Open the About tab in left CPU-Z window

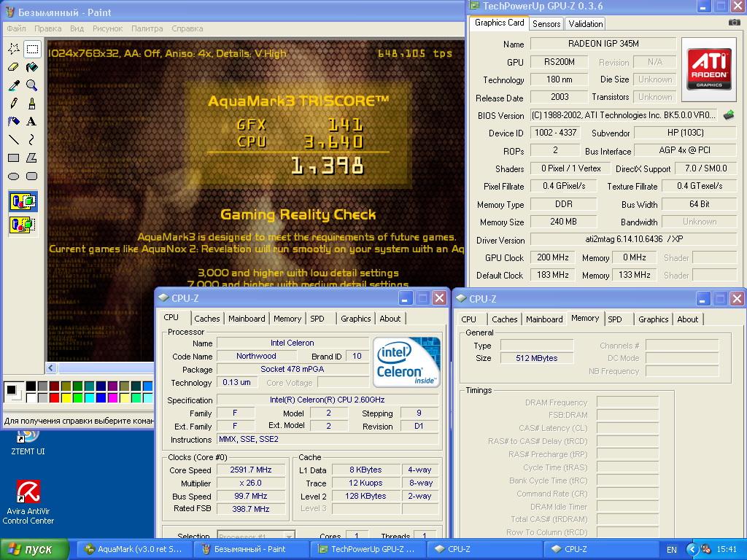[390, 319]
